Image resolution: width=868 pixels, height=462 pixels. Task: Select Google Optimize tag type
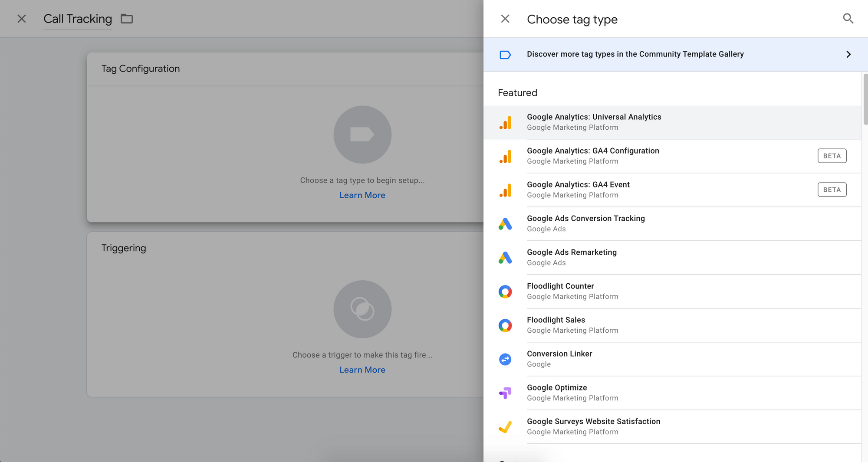point(672,393)
